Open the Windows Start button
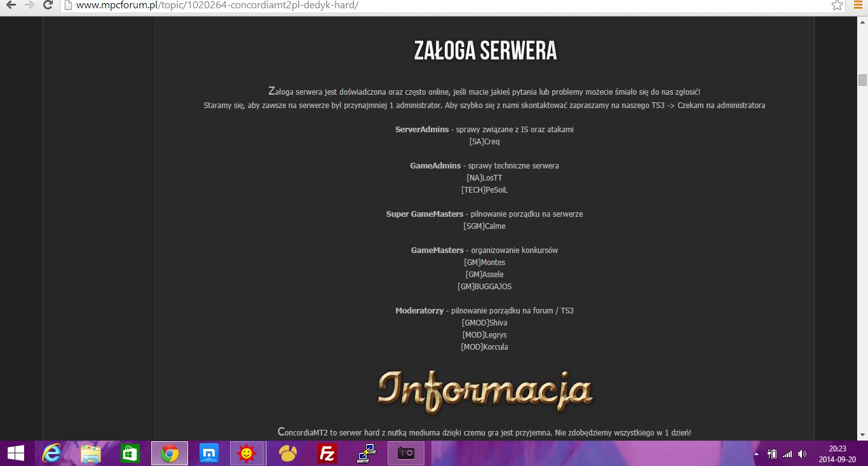Viewport: 868px width, 466px height. pyautogui.click(x=15, y=453)
